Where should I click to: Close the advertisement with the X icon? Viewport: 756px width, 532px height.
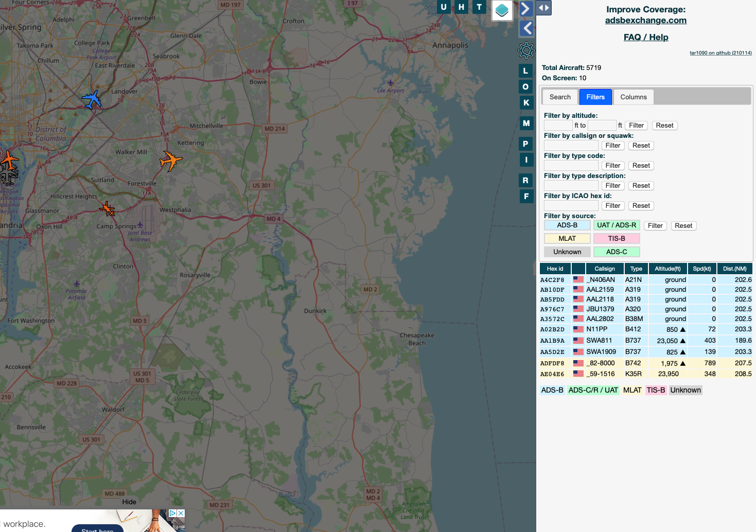click(x=181, y=513)
